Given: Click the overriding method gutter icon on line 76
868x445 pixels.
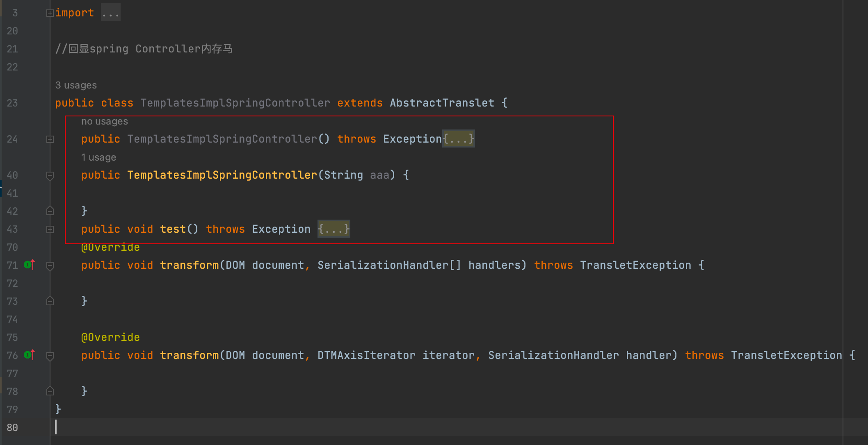Looking at the screenshot, I should pos(29,355).
